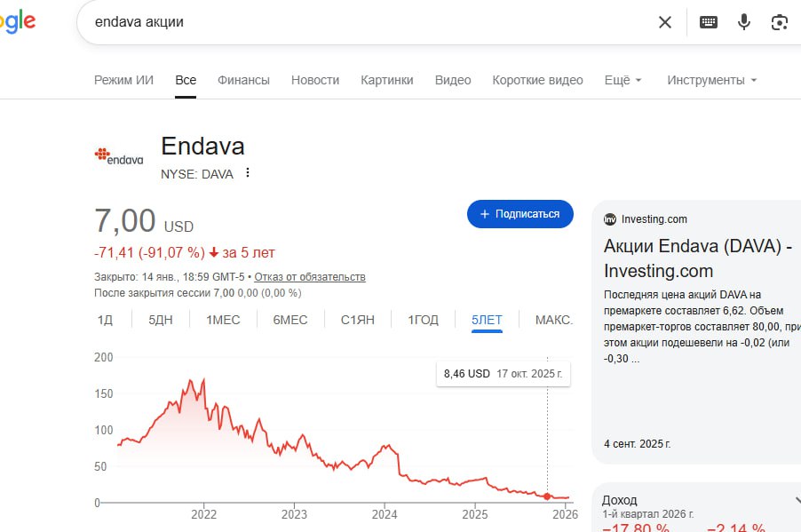Open the on-screen keyboard icon
Image resolution: width=801 pixels, height=532 pixels.
tap(709, 22)
